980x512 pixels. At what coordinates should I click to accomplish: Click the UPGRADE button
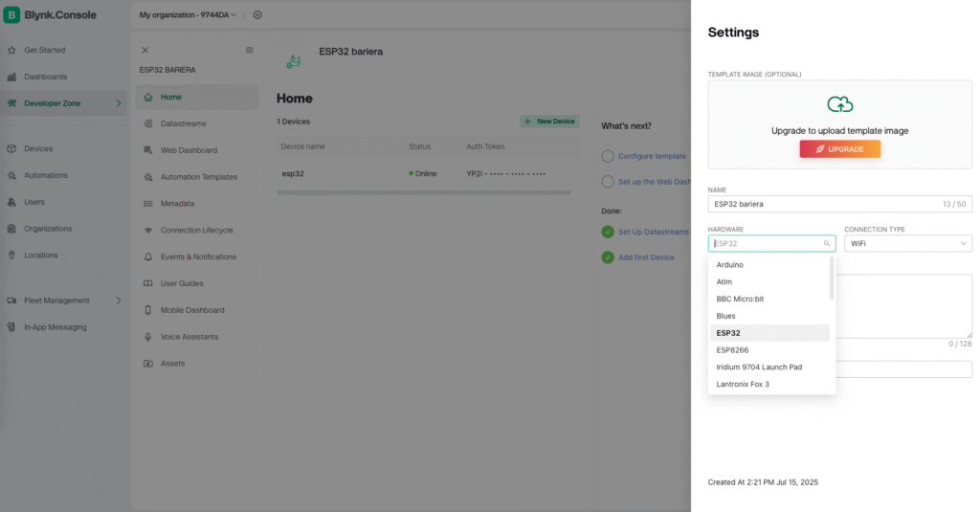point(840,149)
